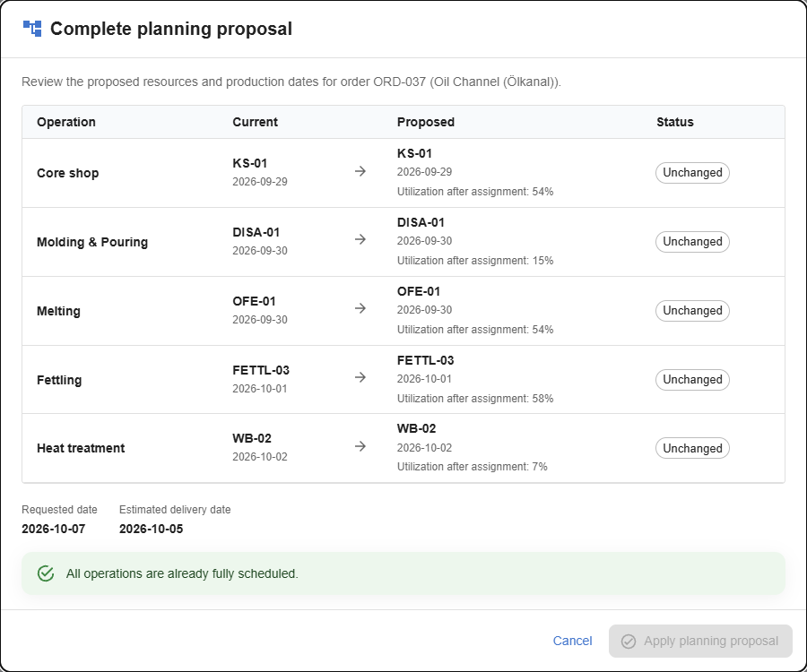Click current resource DISA-01

[256, 232]
